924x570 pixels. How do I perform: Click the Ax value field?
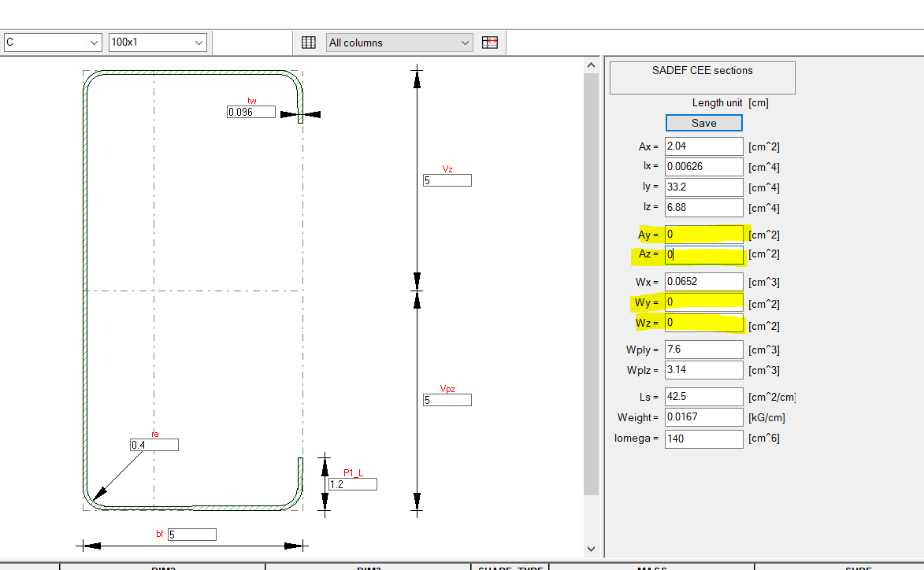coord(703,146)
